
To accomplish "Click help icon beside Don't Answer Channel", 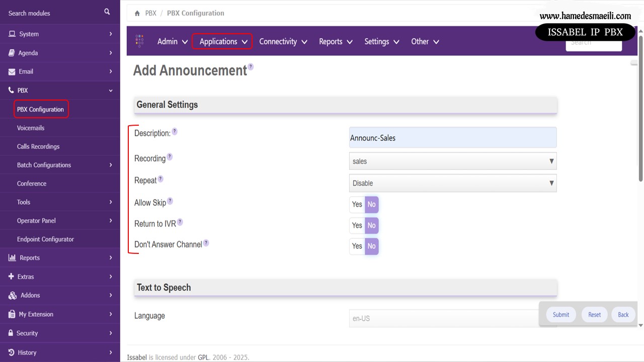I will 206,243.
